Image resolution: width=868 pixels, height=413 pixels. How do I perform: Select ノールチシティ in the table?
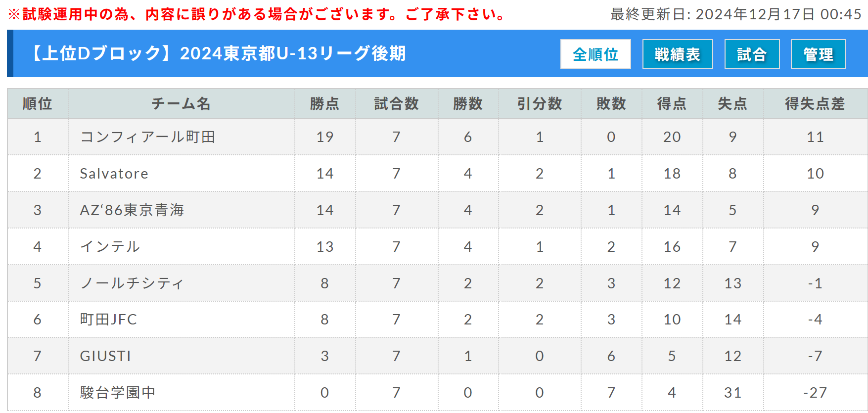132,283
